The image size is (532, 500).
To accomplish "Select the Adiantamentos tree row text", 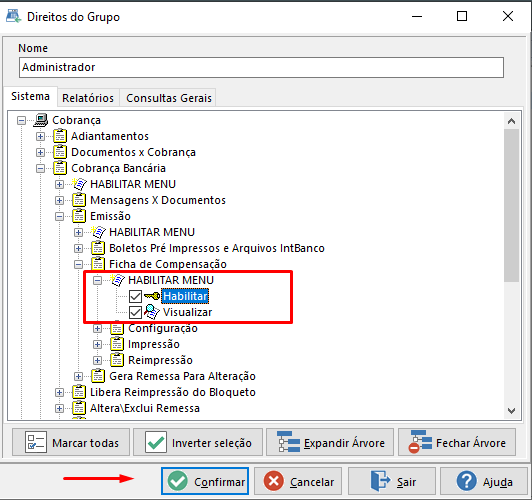I will [110, 136].
